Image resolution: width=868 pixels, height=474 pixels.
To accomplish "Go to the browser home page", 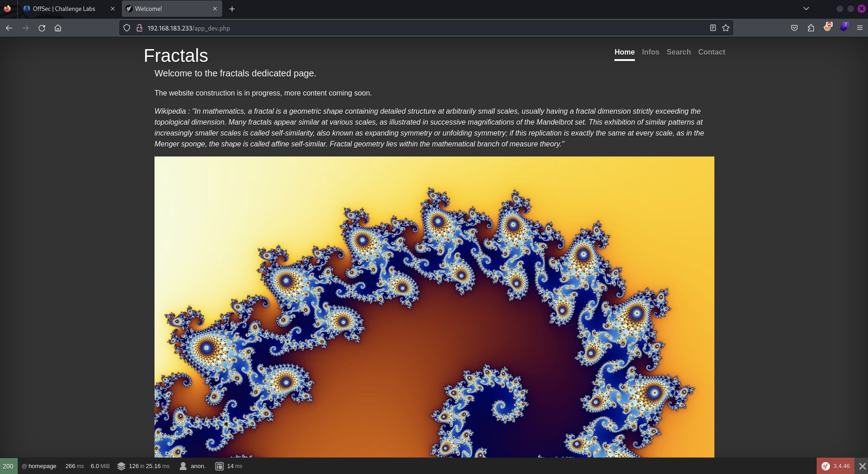I will (58, 28).
